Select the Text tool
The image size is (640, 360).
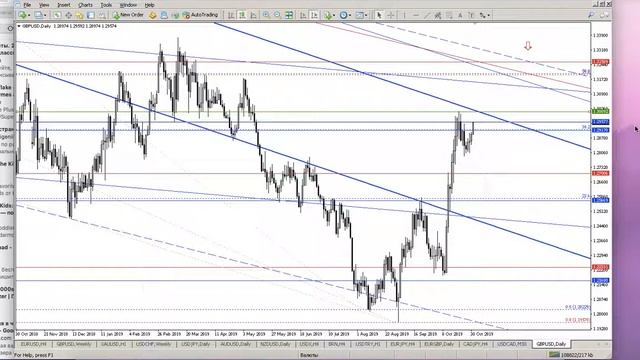coord(460,15)
